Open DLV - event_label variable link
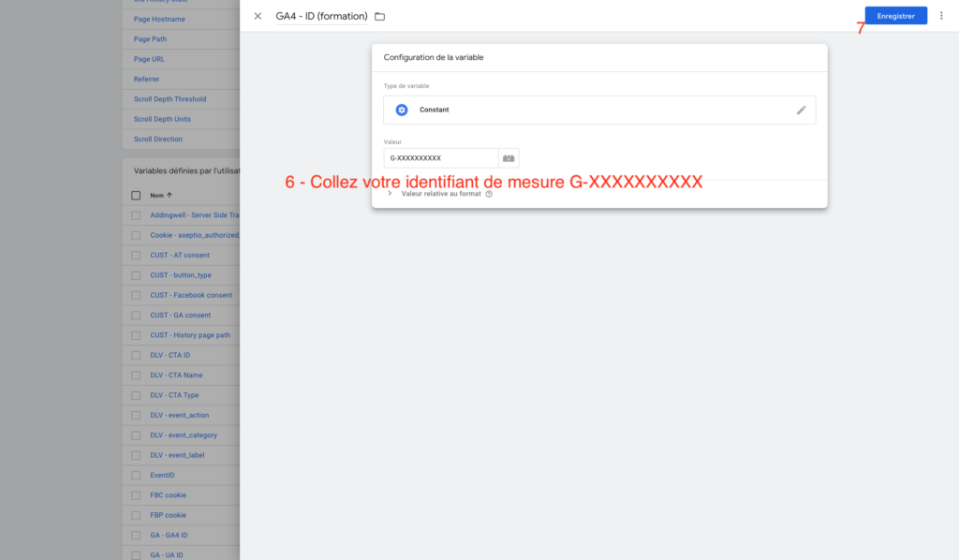 [177, 455]
